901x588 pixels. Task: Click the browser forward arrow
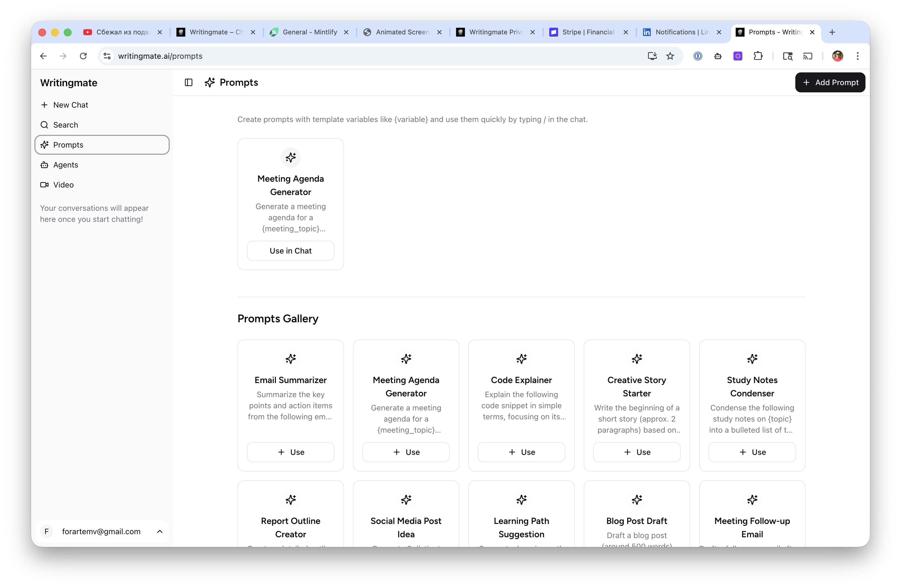coord(63,56)
